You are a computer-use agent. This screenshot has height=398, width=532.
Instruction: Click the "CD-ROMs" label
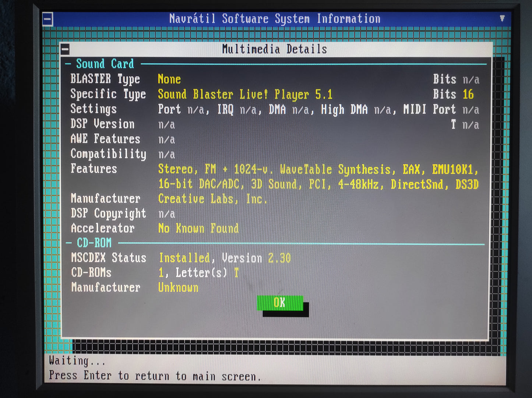91,272
